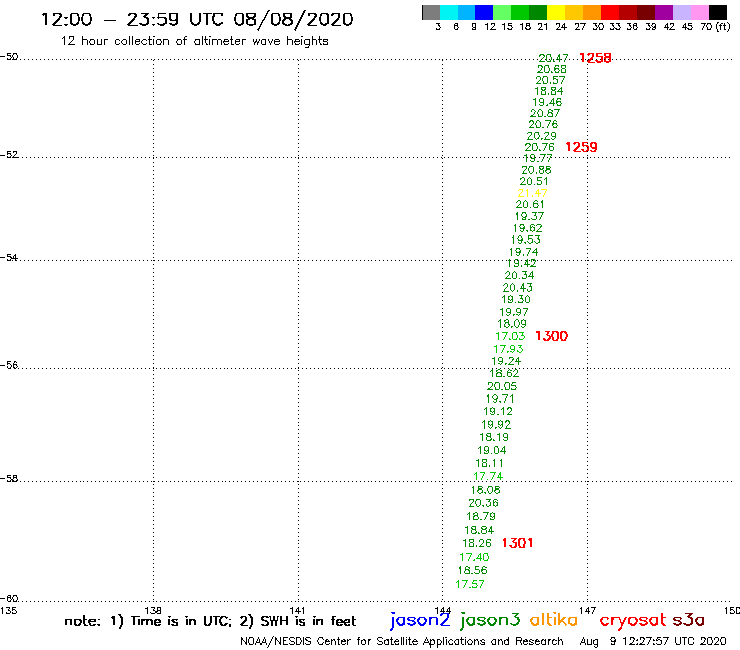The width and height of the screenshot is (740, 650).
Task: Select the reading 19.24
Action: tap(506, 361)
